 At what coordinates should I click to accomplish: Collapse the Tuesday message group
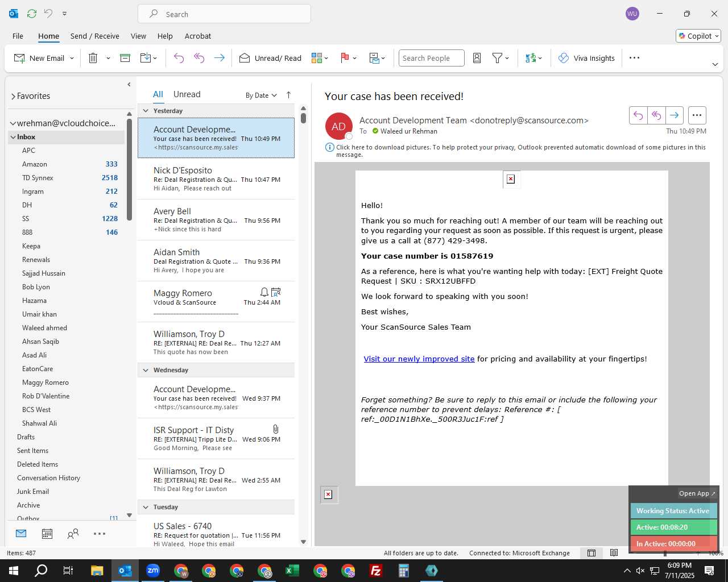click(x=146, y=507)
